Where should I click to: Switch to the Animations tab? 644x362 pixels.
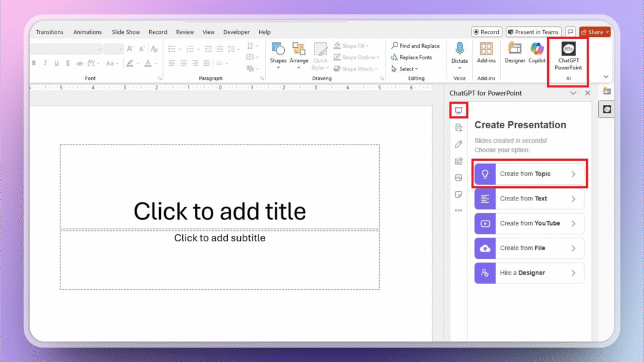tap(87, 32)
